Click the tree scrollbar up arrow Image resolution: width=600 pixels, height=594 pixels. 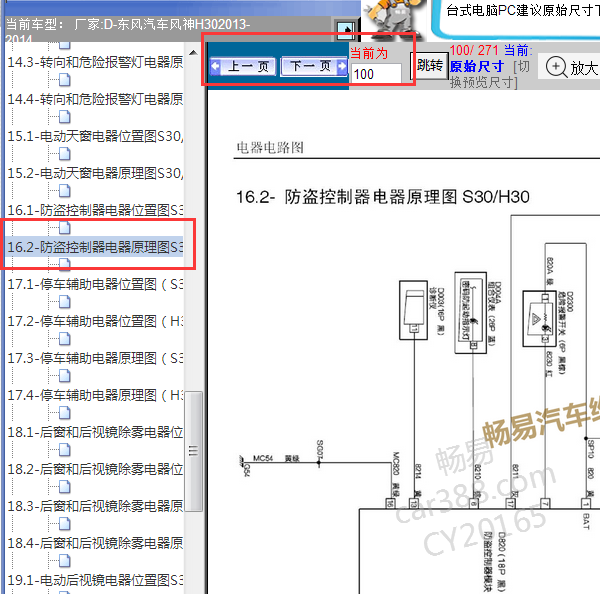193,53
